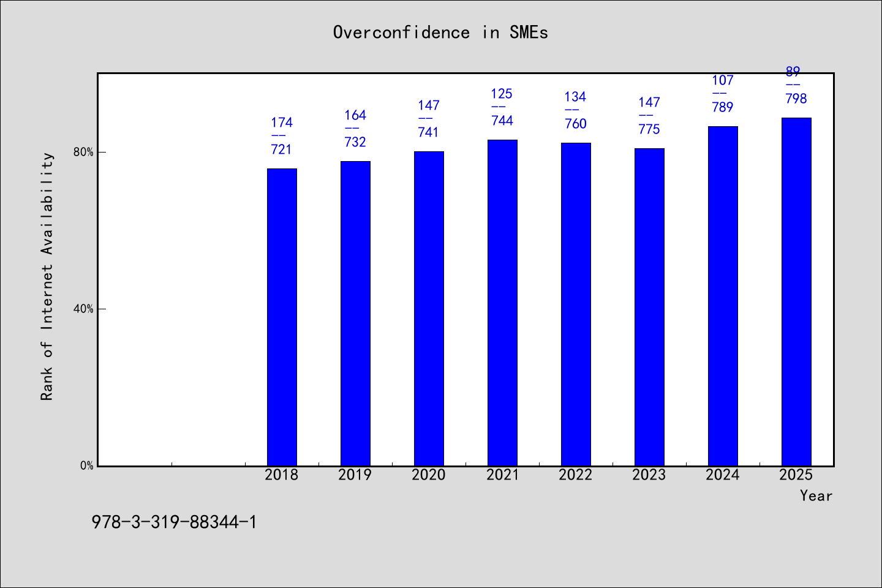Click the x-axis label 2023
The width and height of the screenshot is (882, 588).
tap(649, 475)
